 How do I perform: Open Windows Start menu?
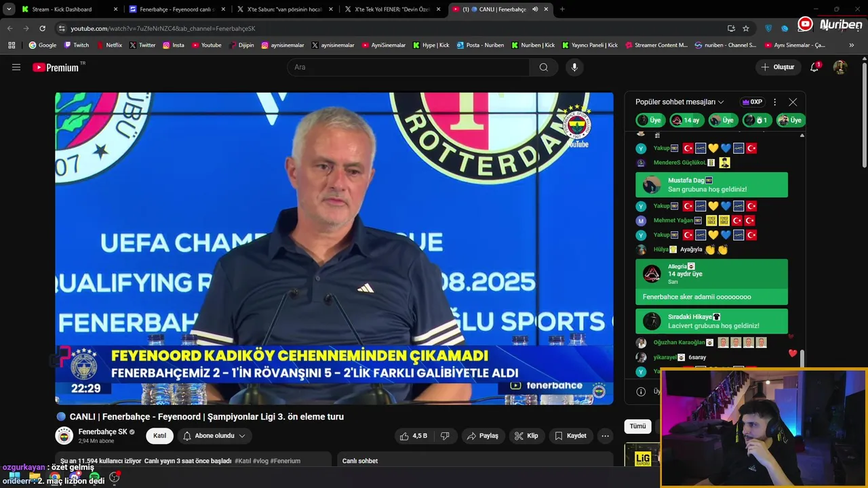click(15, 477)
